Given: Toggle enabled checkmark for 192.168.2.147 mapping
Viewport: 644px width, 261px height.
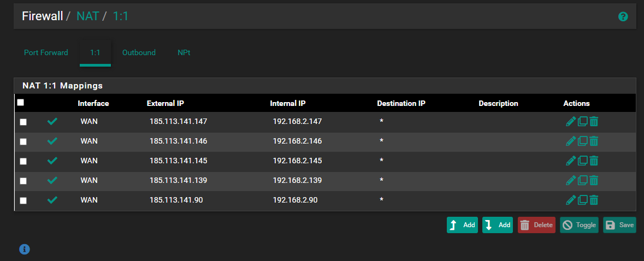Looking at the screenshot, I should coord(52,122).
